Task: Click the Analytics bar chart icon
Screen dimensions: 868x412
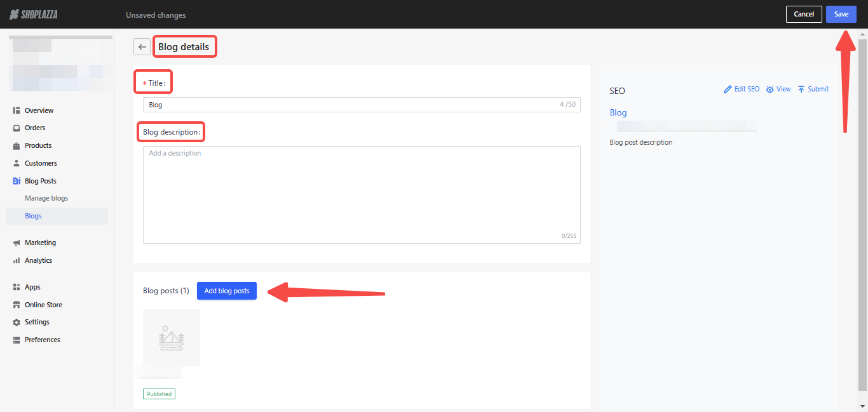Action: point(17,260)
